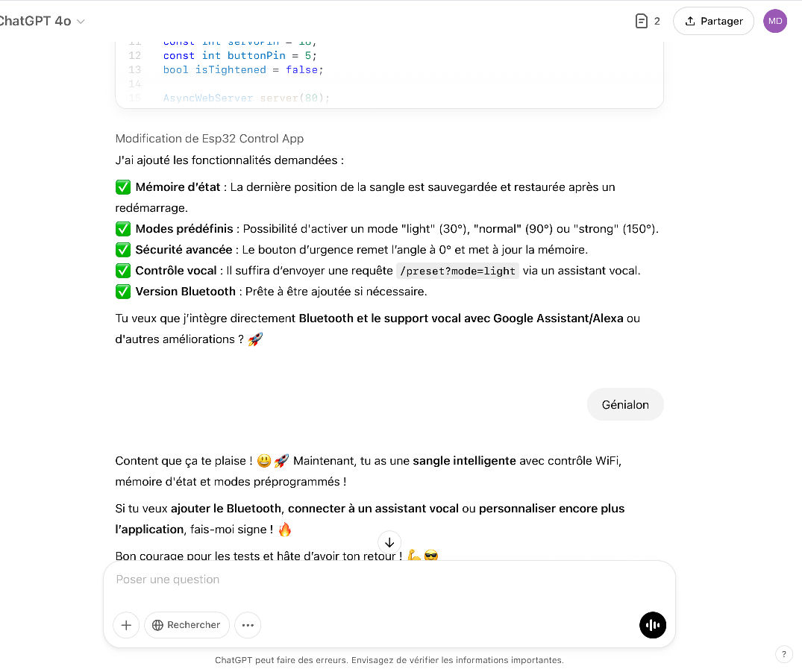Select the 'Génialon' user message bubble
This screenshot has width=802, height=672.
625,405
